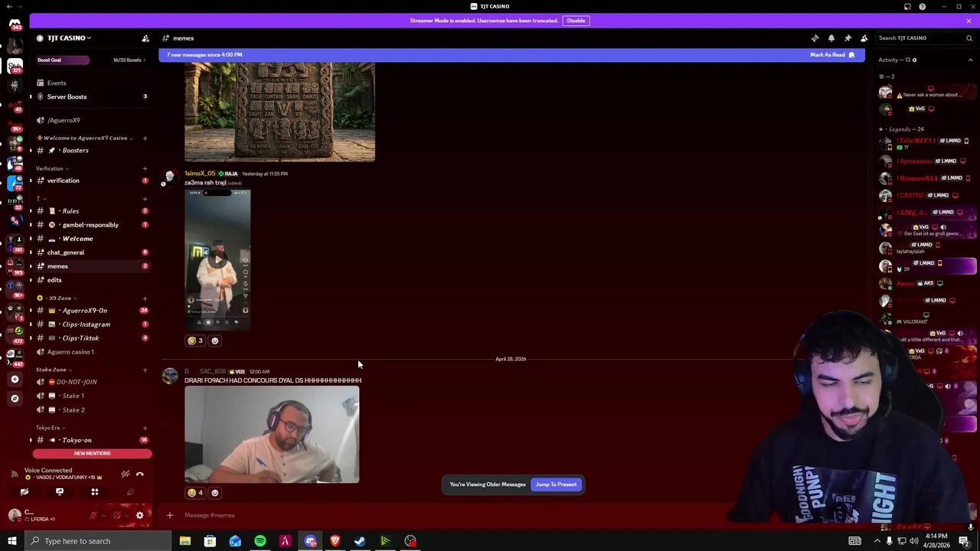Image resolution: width=980 pixels, height=551 pixels.
Task: Open Spotify from the taskbar
Action: point(260,541)
